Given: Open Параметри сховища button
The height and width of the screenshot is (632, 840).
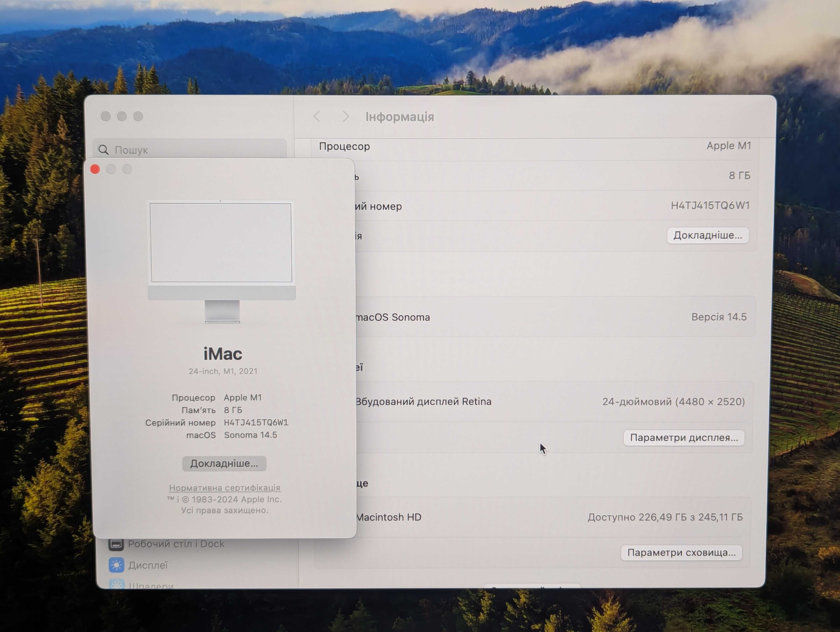Looking at the screenshot, I should pyautogui.click(x=681, y=552).
